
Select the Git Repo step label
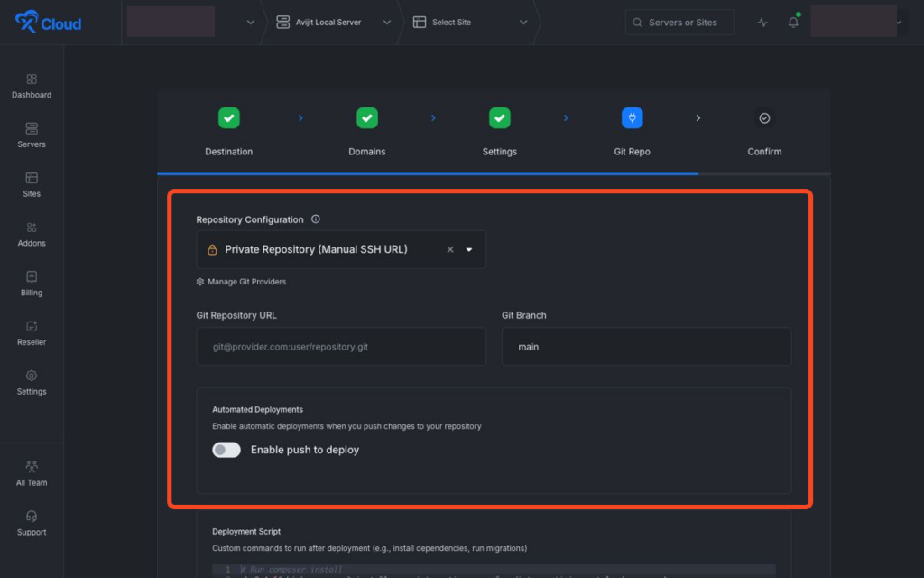click(633, 152)
